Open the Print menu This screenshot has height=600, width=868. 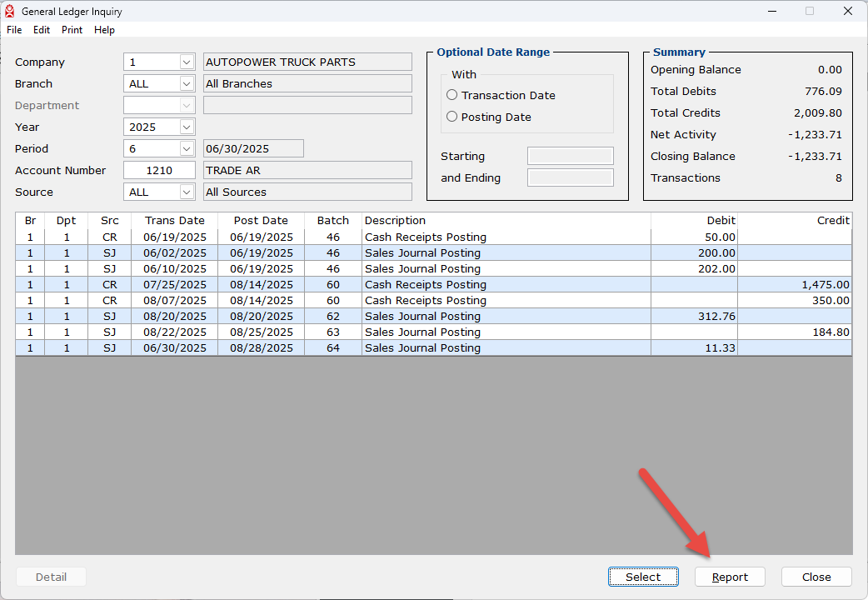tap(72, 30)
